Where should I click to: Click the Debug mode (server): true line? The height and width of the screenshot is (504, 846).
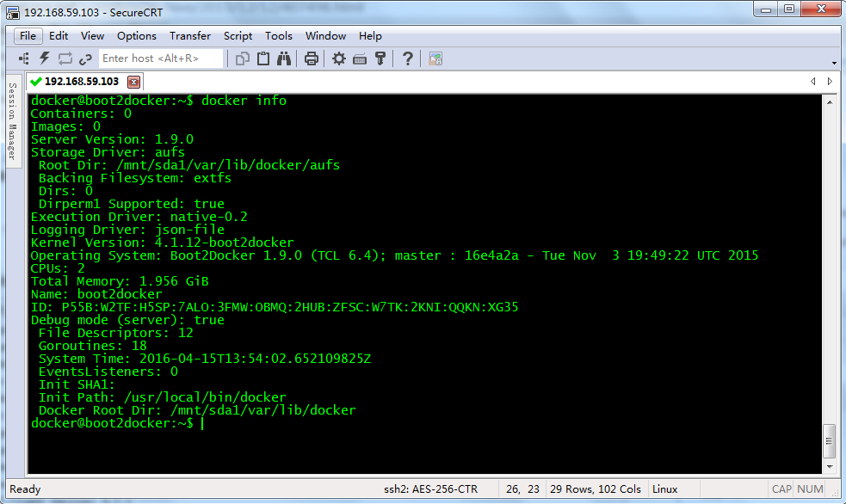click(x=127, y=320)
